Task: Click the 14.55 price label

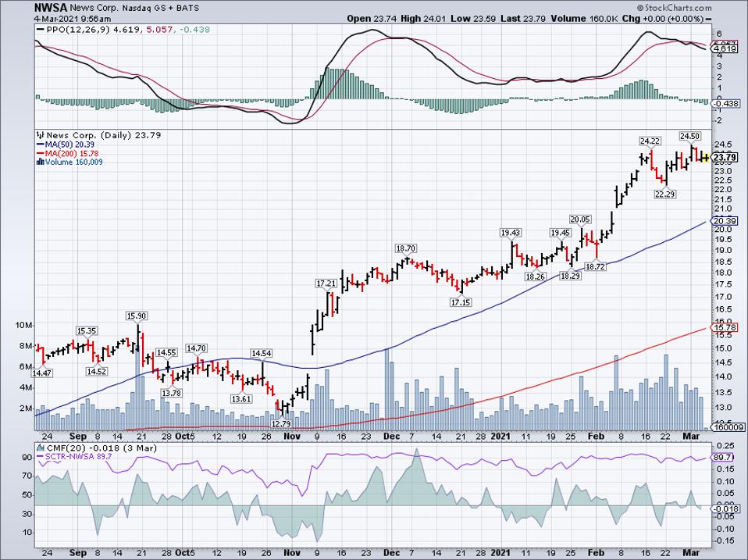Action: (166, 353)
